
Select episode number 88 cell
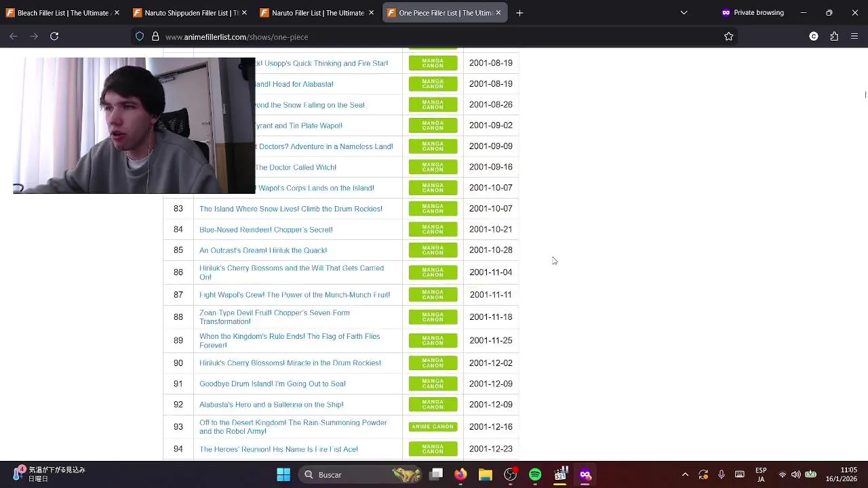point(178,317)
